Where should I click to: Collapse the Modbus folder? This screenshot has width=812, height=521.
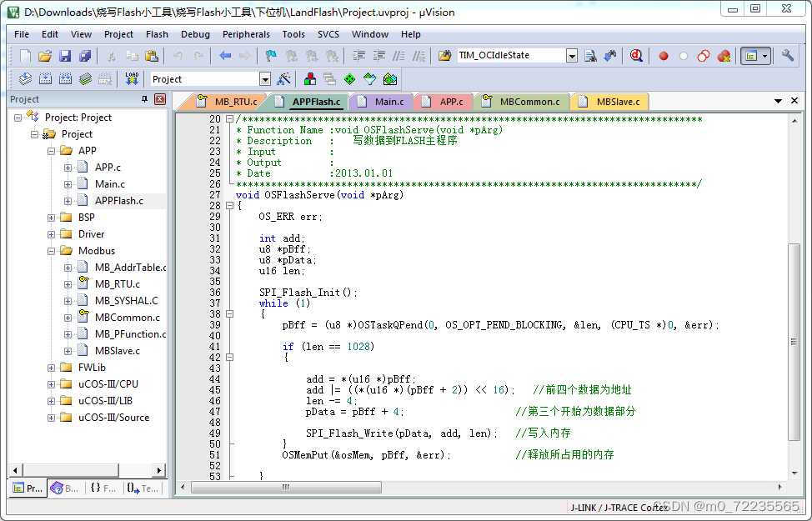[x=51, y=251]
